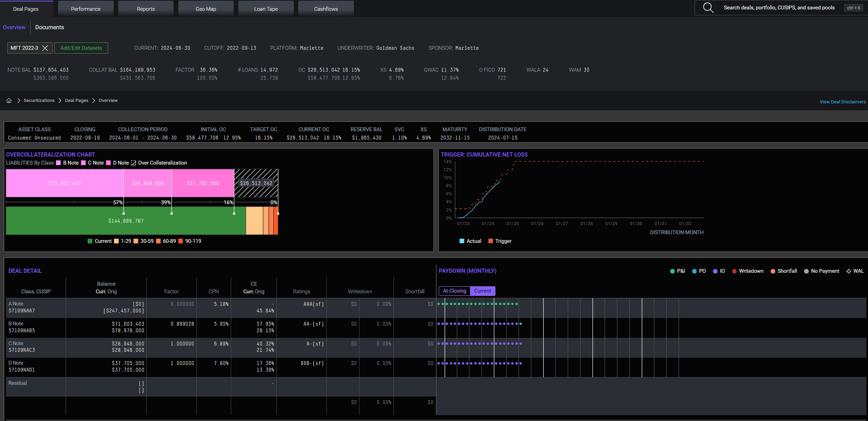868x421 pixels.
Task: Switch paydown view to Current
Action: pos(482,291)
